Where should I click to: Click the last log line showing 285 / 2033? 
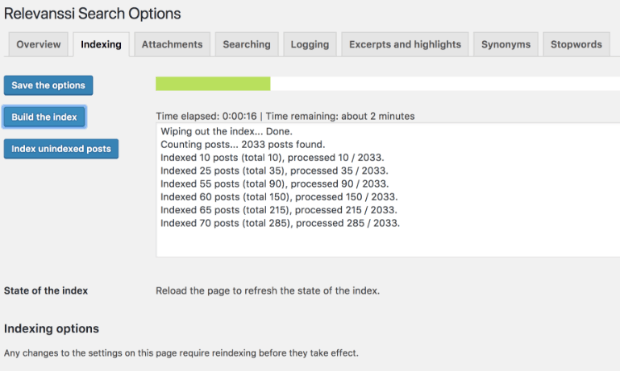click(x=280, y=223)
